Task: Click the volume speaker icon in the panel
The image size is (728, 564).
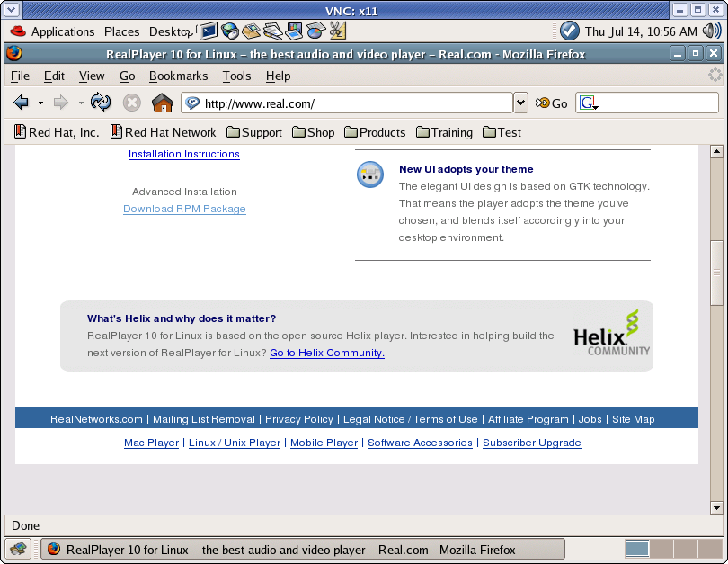Action: 712,31
